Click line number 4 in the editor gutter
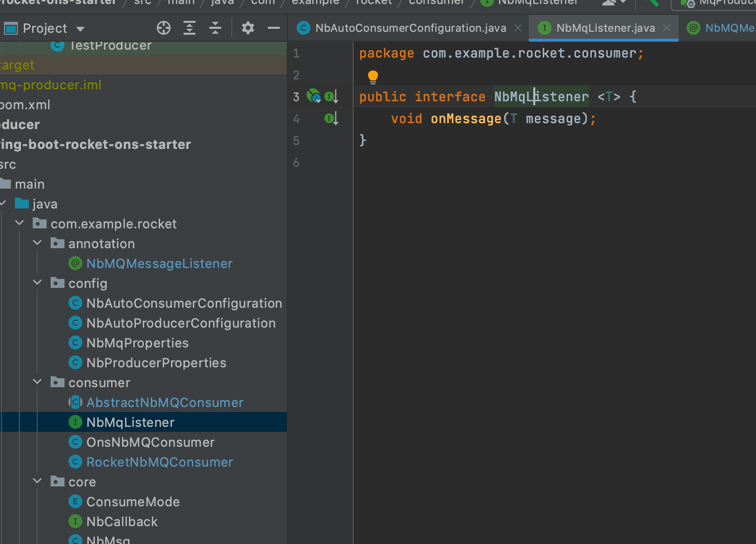 click(296, 118)
